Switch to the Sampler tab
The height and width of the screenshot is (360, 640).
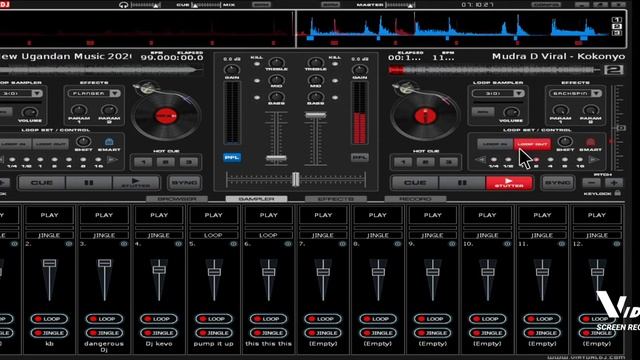tap(256, 199)
